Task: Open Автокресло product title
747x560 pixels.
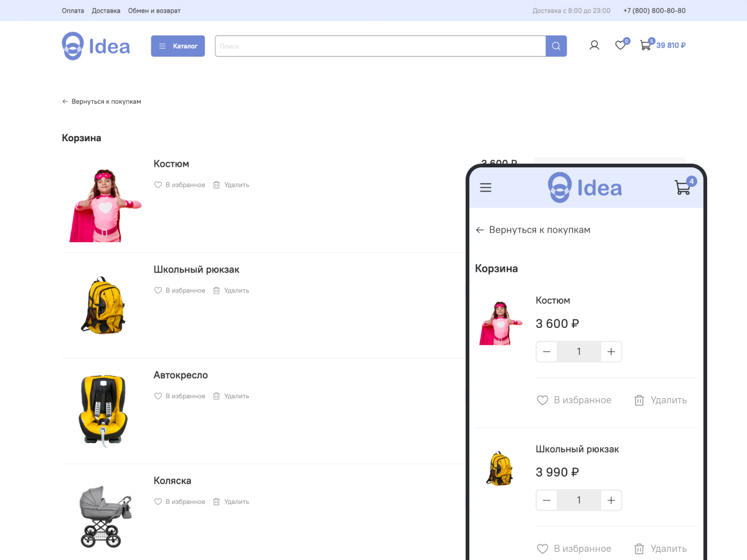Action: [x=181, y=375]
